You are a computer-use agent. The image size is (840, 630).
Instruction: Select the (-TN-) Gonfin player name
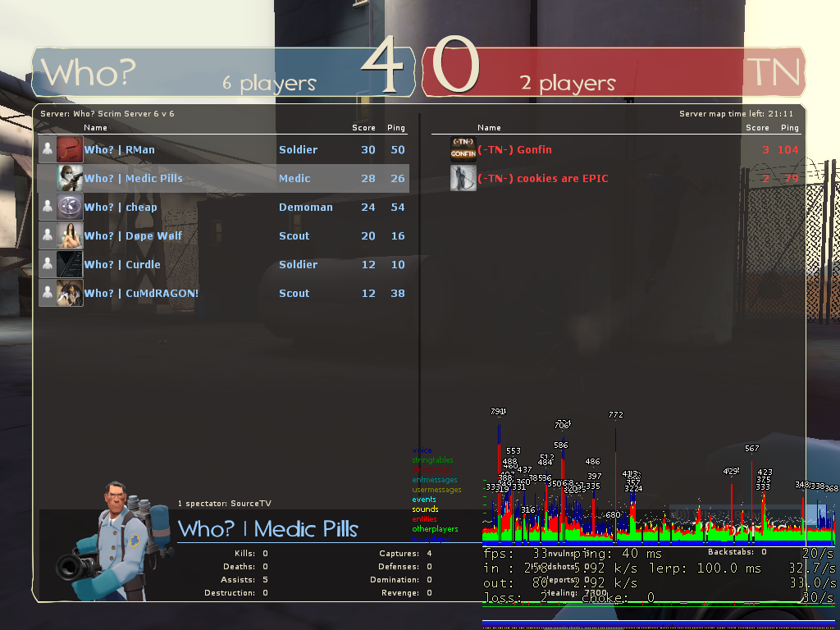pyautogui.click(x=515, y=150)
